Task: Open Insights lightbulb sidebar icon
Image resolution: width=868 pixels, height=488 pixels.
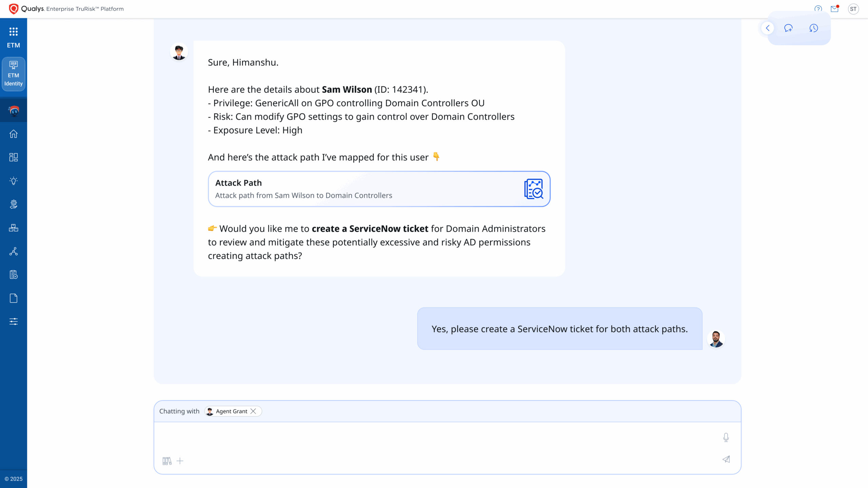Action: tap(14, 181)
